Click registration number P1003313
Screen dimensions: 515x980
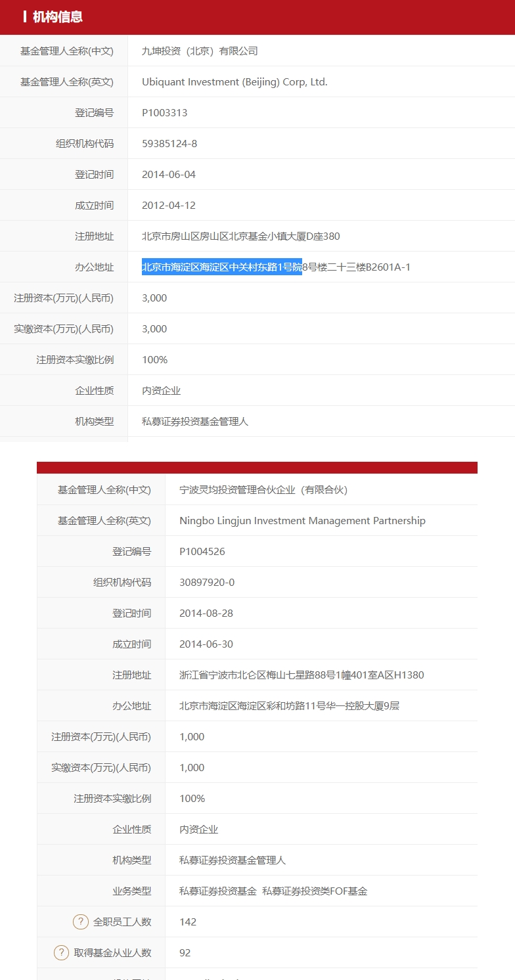(x=165, y=112)
